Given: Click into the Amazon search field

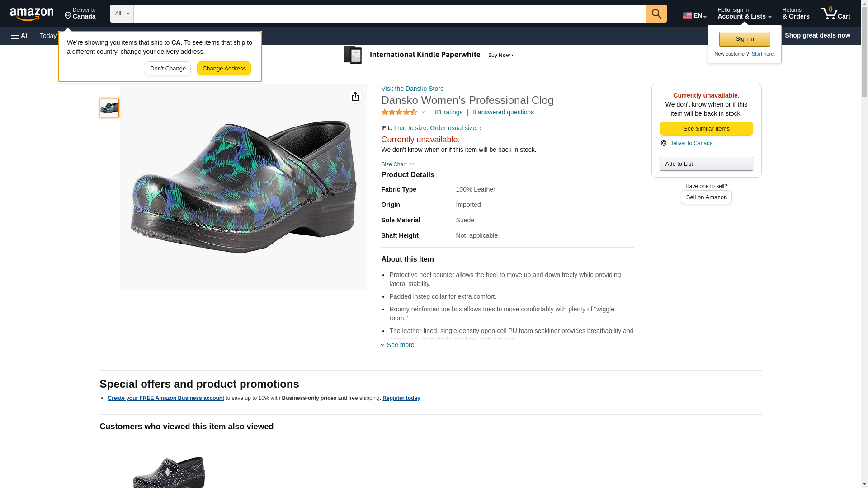Looking at the screenshot, I should click(x=390, y=14).
